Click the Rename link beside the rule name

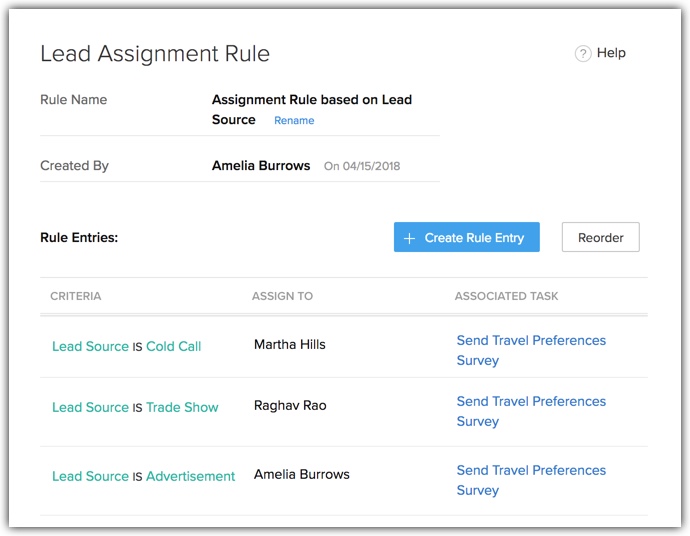tap(294, 121)
